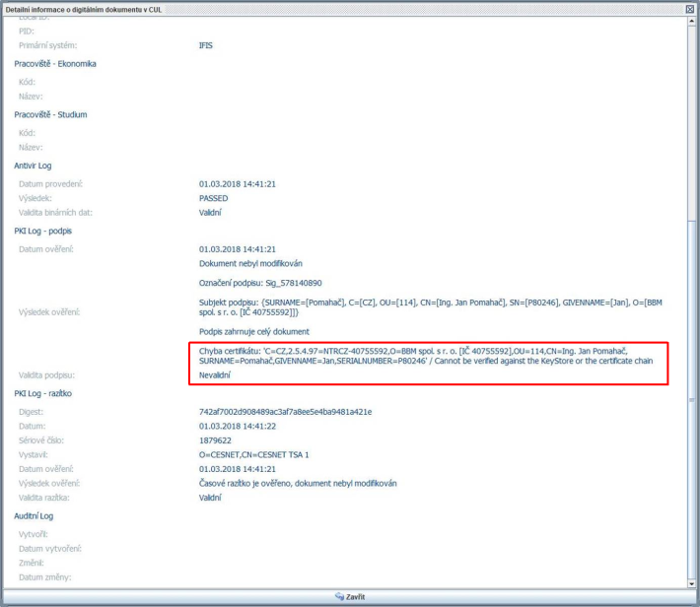
Task: Click the 'Datum provedení:' label
Action: 51,184
